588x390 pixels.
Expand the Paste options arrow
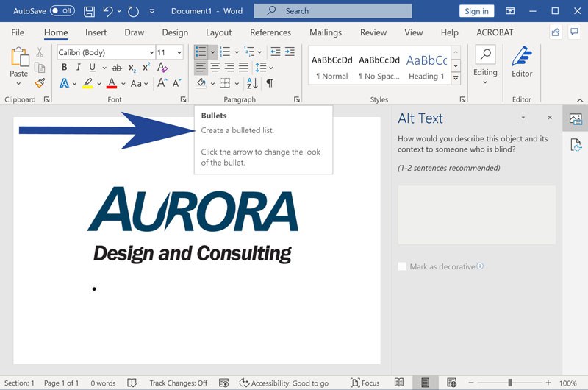(19, 84)
